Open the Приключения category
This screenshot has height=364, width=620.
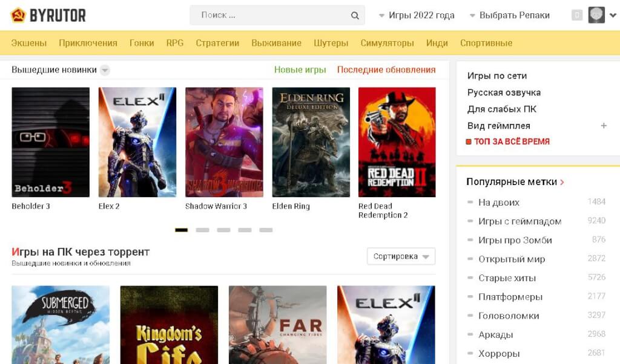coord(88,43)
